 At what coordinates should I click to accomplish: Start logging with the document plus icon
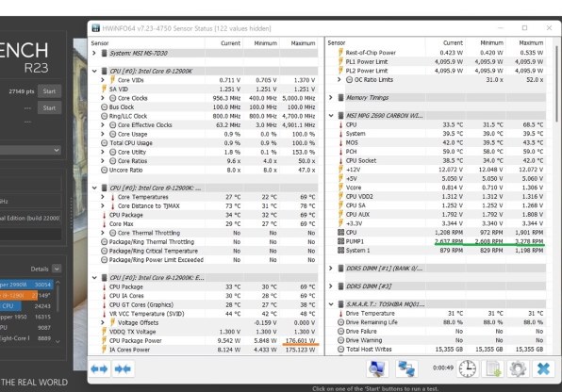493,368
